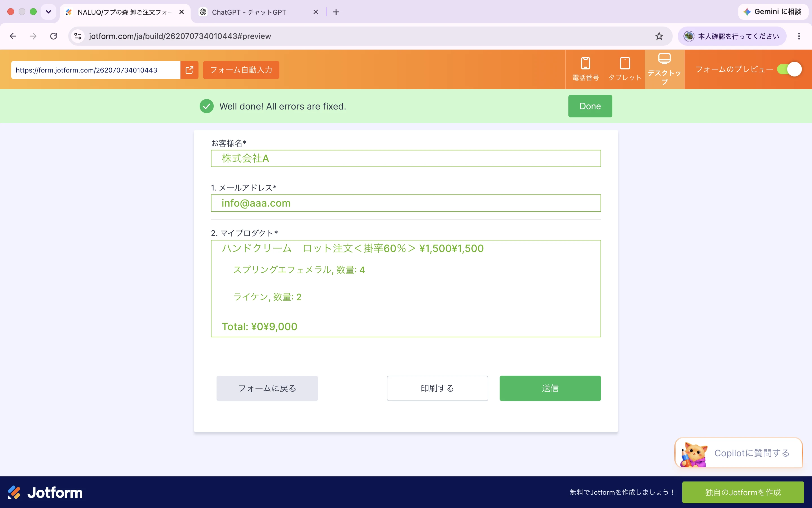
Task: Switch preview to タブレット view
Action: (x=625, y=69)
